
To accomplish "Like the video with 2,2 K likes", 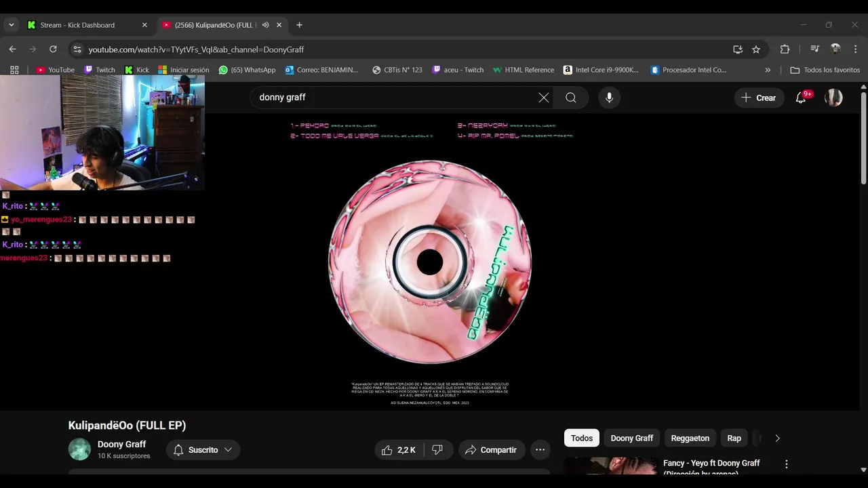I will coord(399,450).
